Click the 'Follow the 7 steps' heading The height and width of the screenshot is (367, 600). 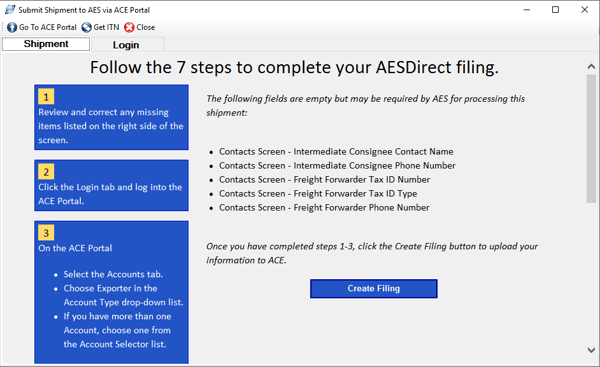[x=294, y=67]
